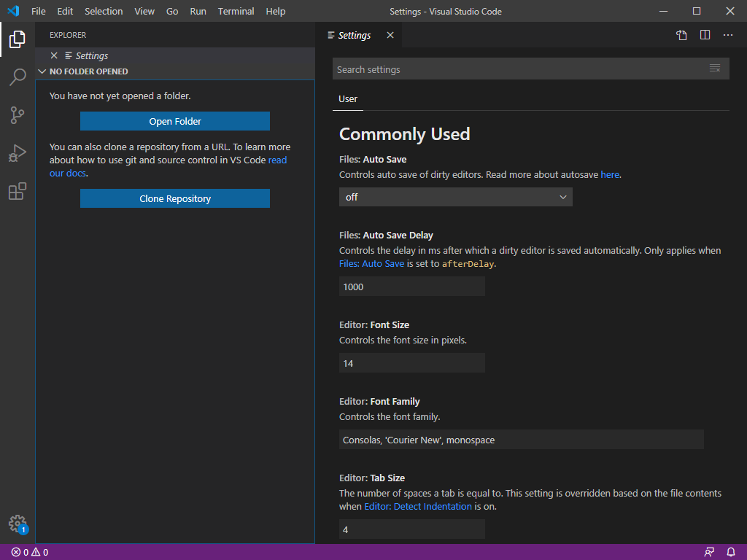Open the feedback icon in status bar
This screenshot has width=747, height=560.
[709, 553]
